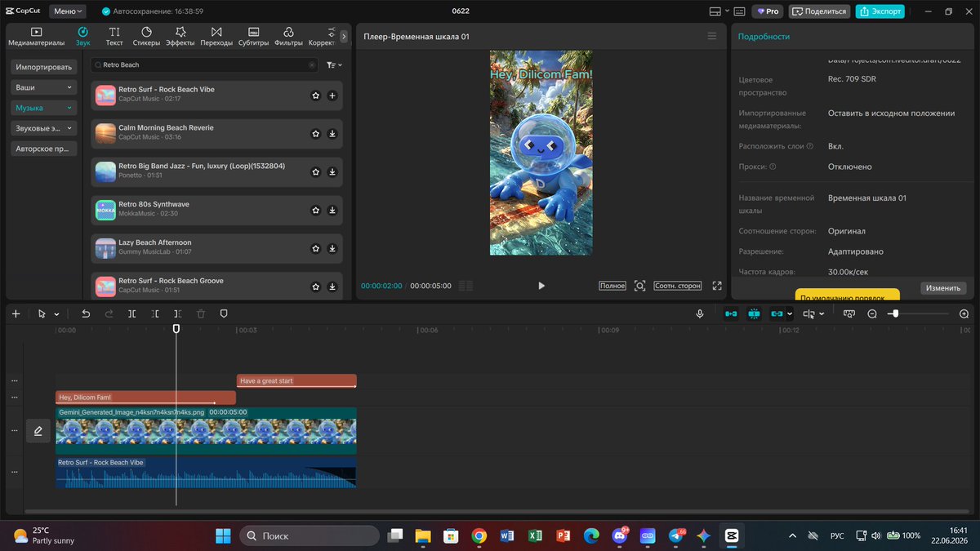The height and width of the screenshot is (551, 980).
Task: Open the Авторское право sidebar item
Action: click(x=44, y=149)
